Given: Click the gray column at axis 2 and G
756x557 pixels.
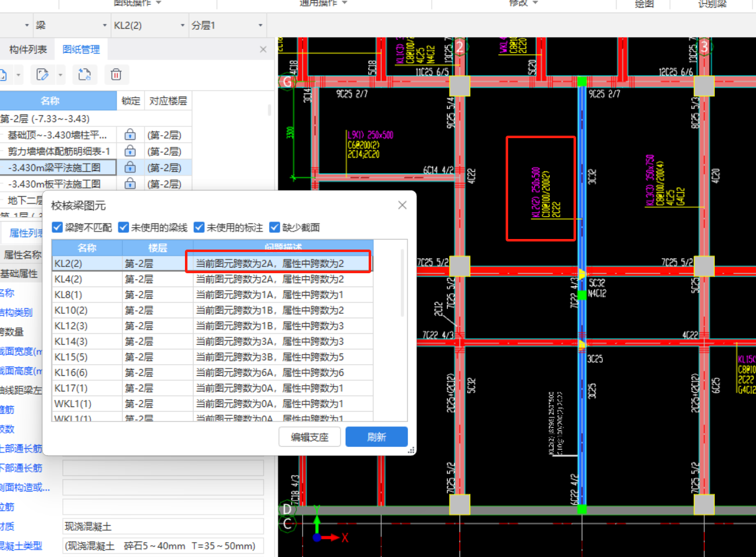Looking at the screenshot, I should point(460,86).
